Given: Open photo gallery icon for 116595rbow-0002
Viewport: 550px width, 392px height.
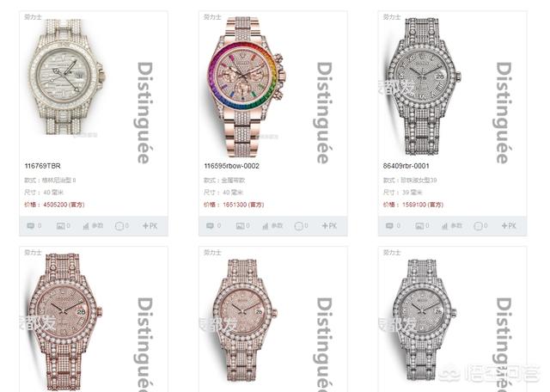Looking at the screenshot, I should click(241, 226).
